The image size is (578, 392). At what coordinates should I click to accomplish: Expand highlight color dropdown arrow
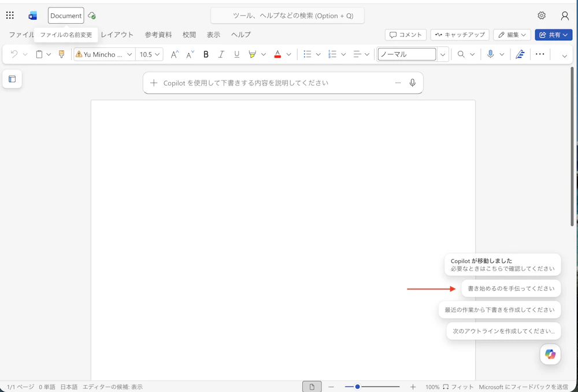(x=264, y=54)
